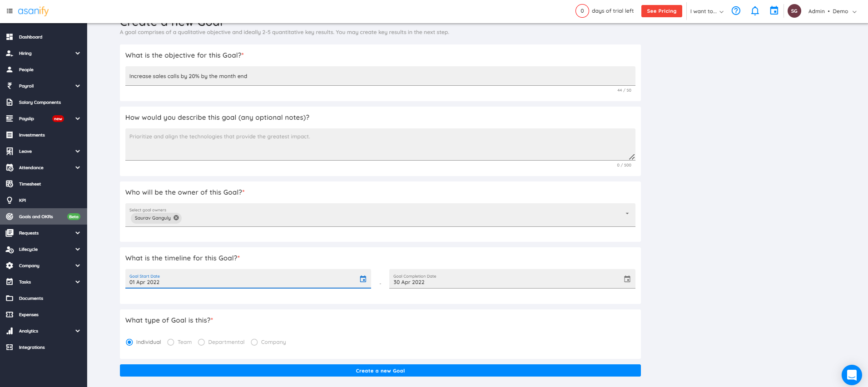Viewport: 868px width, 387px height.
Task: Open Timesheet from the sidebar
Action: 30,184
